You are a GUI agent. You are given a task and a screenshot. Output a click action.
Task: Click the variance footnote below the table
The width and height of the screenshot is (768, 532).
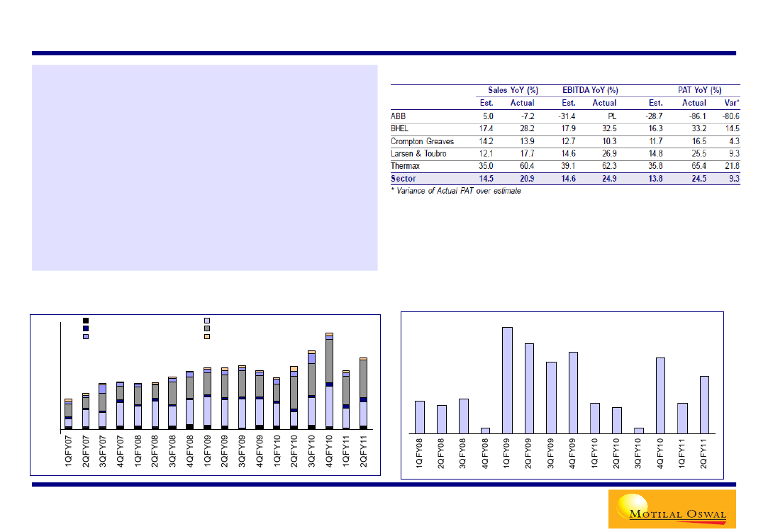[x=456, y=192]
